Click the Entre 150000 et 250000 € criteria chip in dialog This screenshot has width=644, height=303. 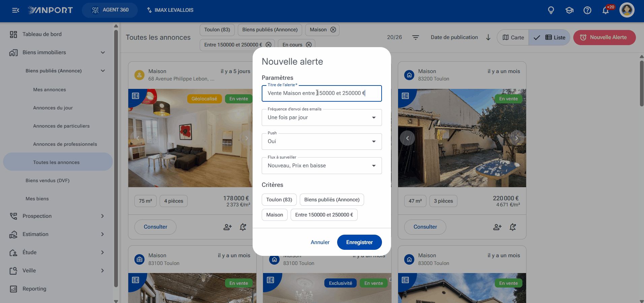click(324, 215)
